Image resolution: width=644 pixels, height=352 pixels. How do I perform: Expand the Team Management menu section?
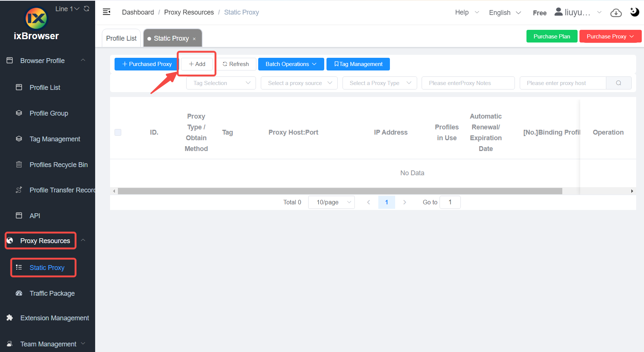[83, 343]
